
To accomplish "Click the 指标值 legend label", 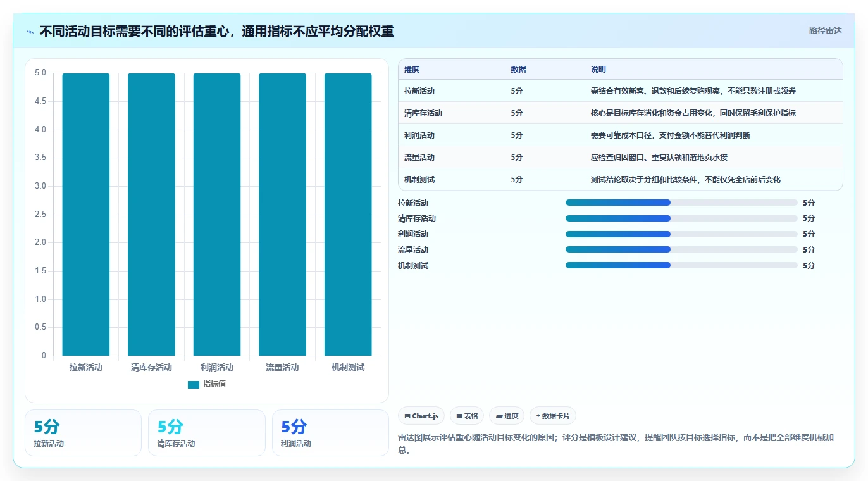I will [214, 384].
